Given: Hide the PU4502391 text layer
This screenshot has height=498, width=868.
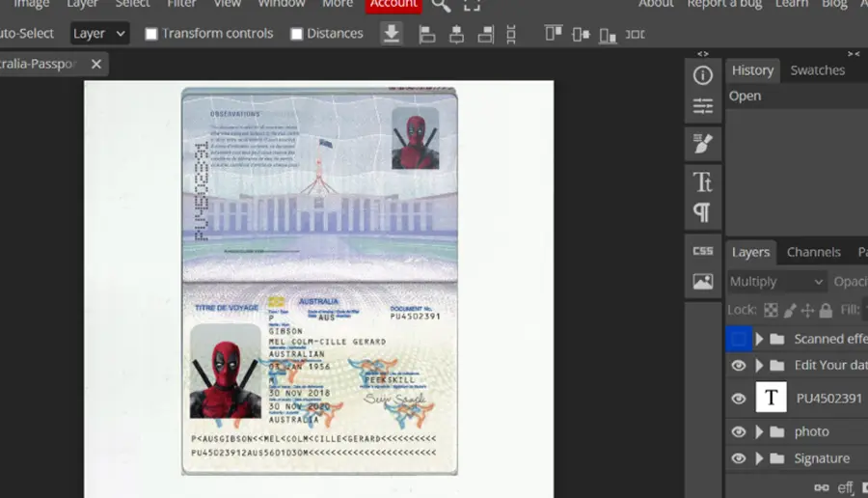Looking at the screenshot, I should 739,399.
